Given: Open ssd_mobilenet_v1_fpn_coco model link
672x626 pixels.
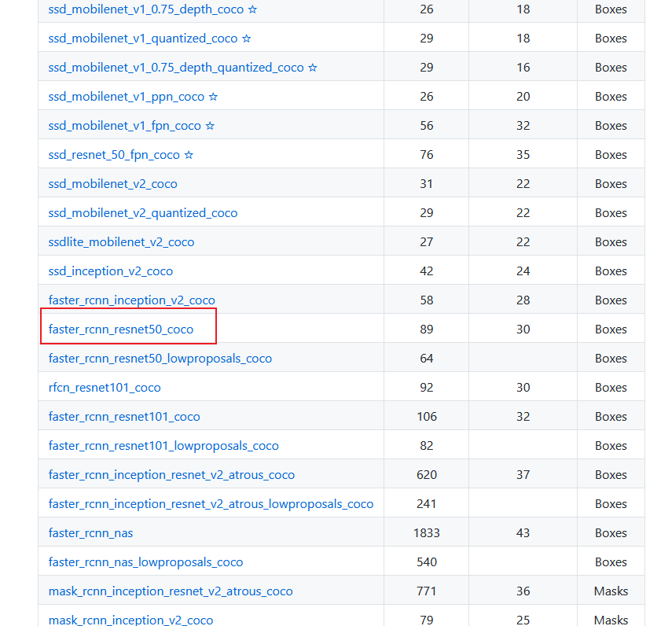Looking at the screenshot, I should 125,126.
